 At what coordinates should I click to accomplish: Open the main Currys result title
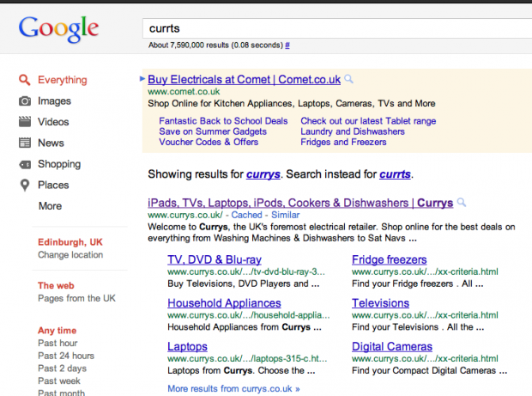pos(300,203)
